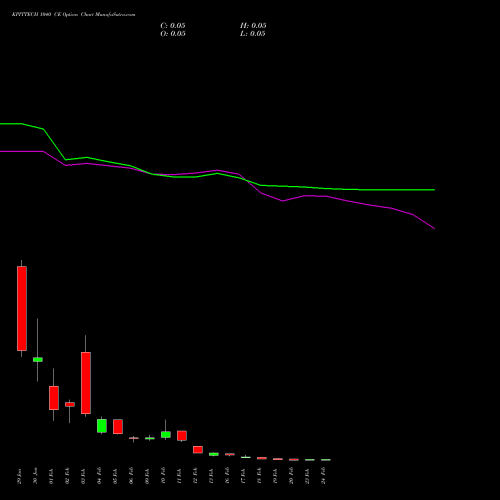Select the close value C: 0.05
The height and width of the screenshot is (500, 500).
pos(173,26)
